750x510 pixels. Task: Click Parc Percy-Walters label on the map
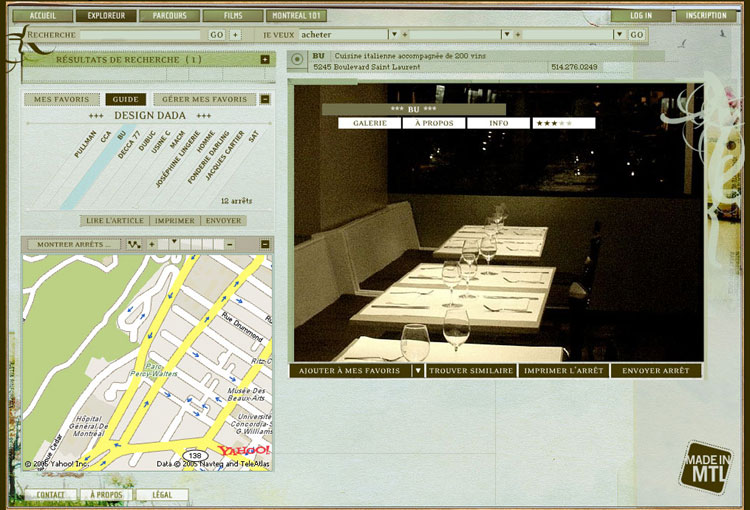point(154,370)
